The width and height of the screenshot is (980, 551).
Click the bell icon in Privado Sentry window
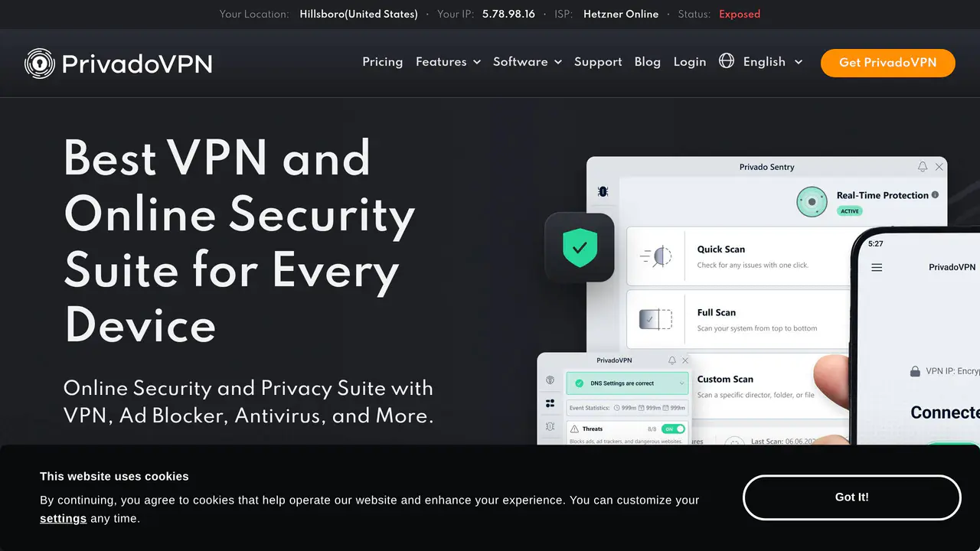point(923,166)
